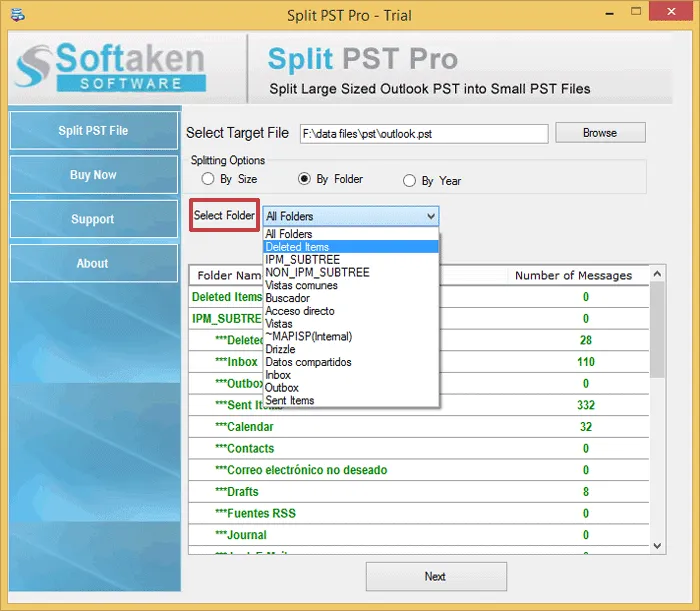Click message count 28 in the table

coord(586,340)
